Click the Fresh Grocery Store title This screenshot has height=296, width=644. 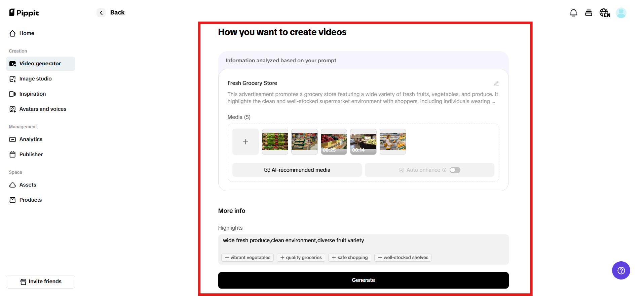[x=252, y=83]
